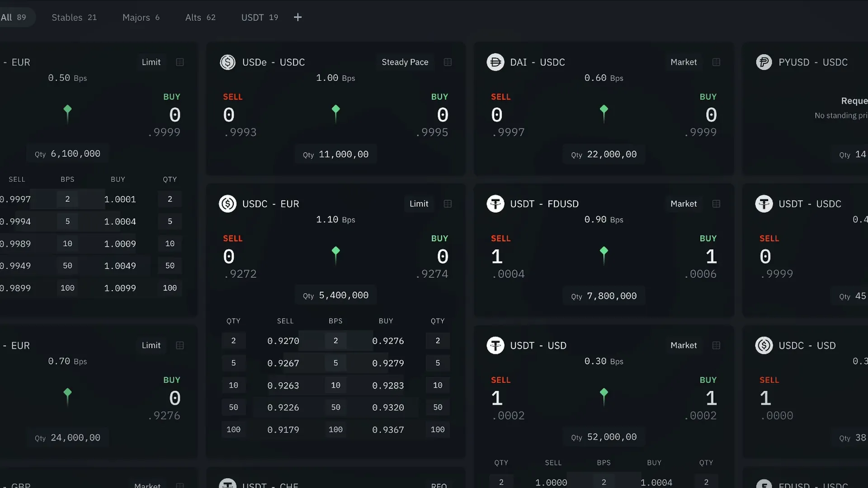Switch to the Stables tab
The image size is (868, 488).
(74, 17)
